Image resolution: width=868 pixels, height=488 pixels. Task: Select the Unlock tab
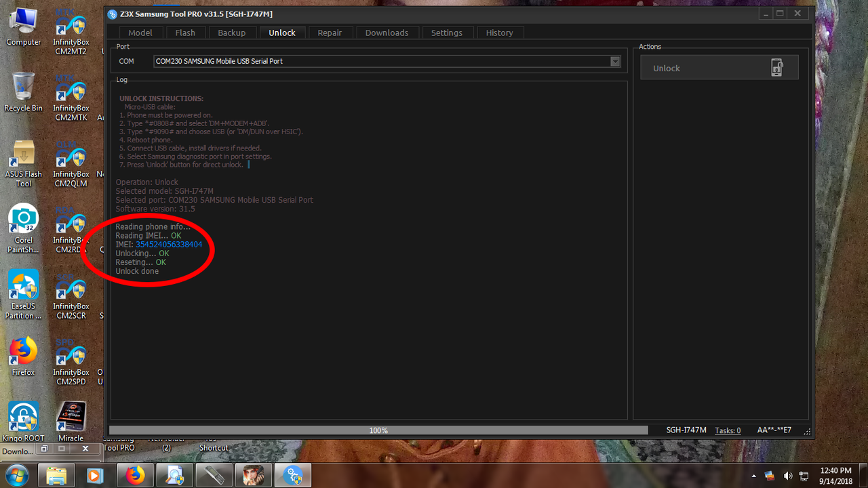(x=282, y=33)
